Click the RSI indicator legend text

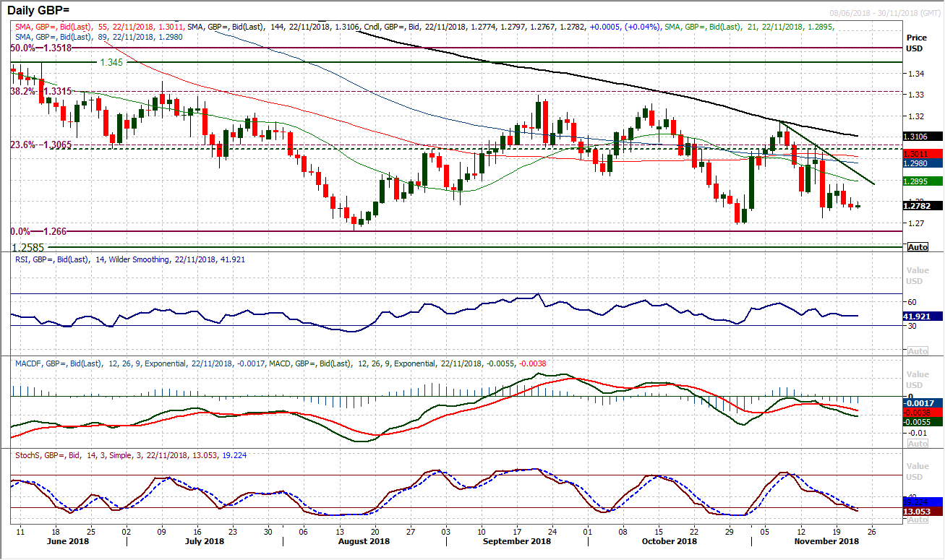[x=130, y=259]
